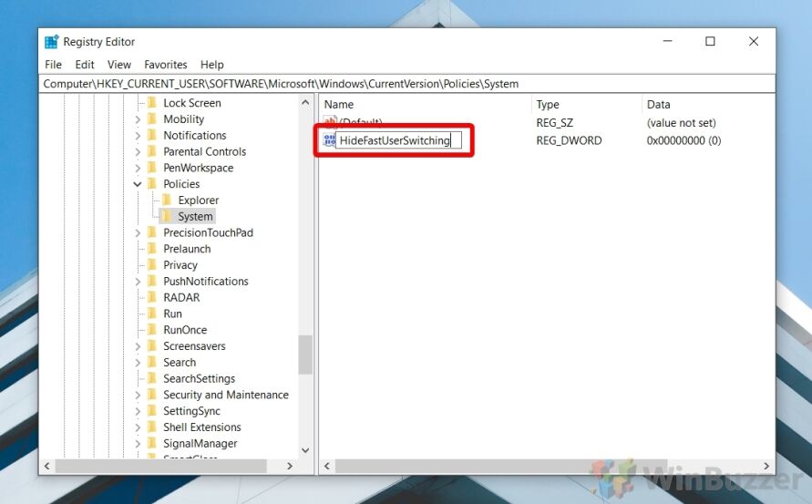Screen dimensions: 812x504
Task: Click the Mobility folder icon
Action: (152, 118)
